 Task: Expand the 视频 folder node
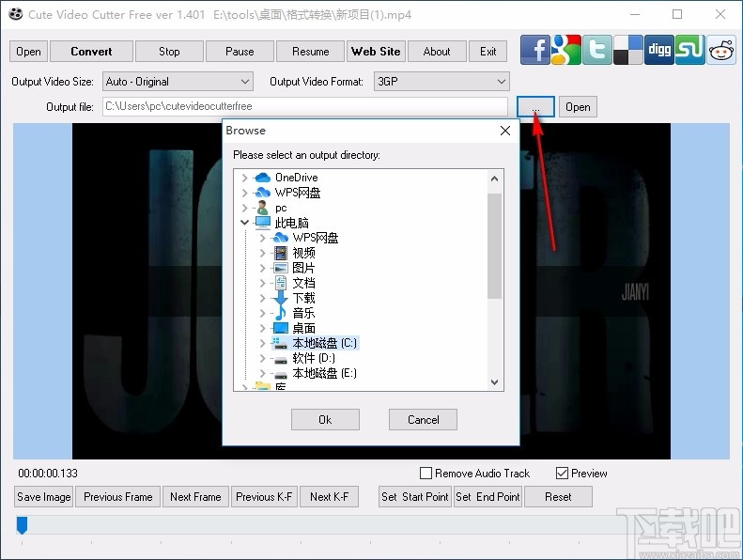262,253
